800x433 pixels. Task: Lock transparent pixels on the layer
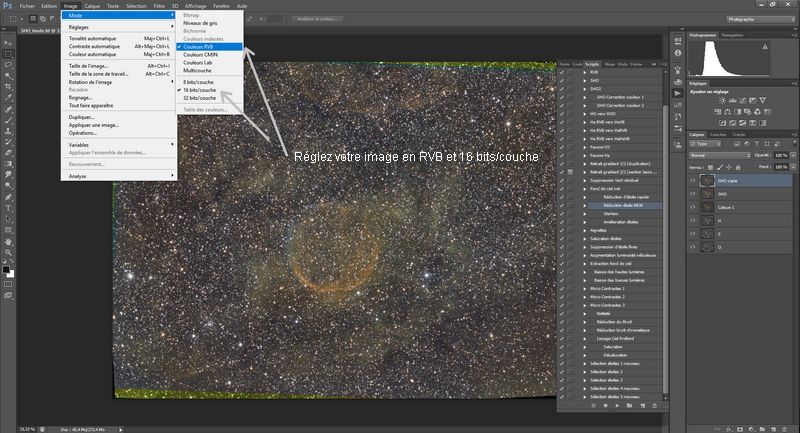click(x=710, y=167)
